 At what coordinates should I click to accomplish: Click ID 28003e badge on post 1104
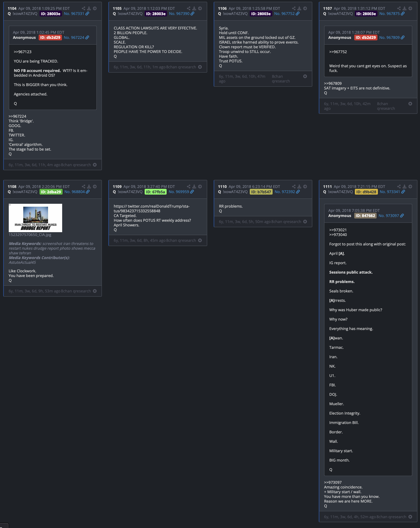pos(50,14)
